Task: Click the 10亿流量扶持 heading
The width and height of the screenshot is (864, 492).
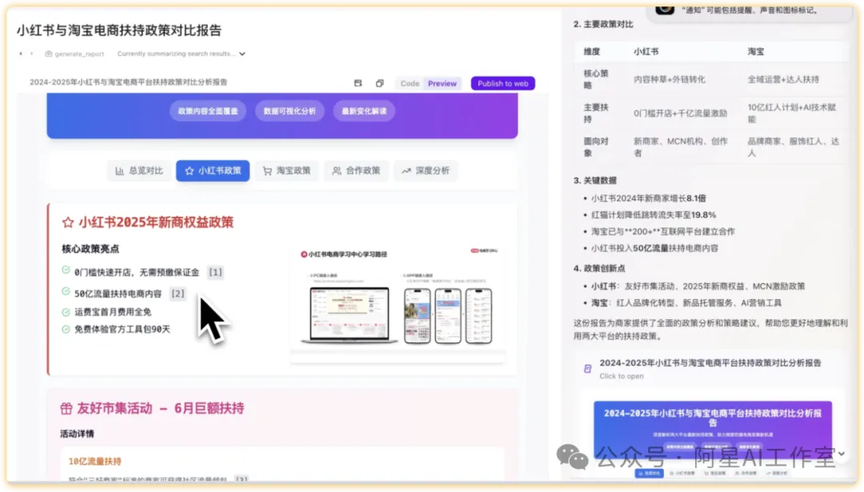Action: [x=95, y=461]
